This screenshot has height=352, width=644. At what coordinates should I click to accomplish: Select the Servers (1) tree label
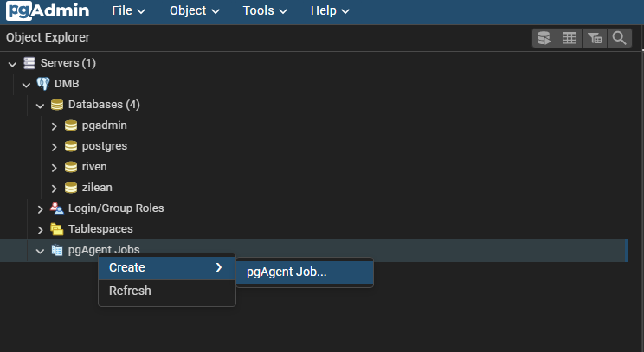68,63
